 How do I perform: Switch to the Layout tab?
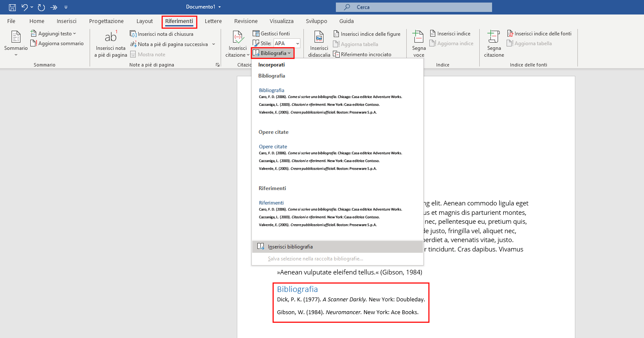pos(144,21)
